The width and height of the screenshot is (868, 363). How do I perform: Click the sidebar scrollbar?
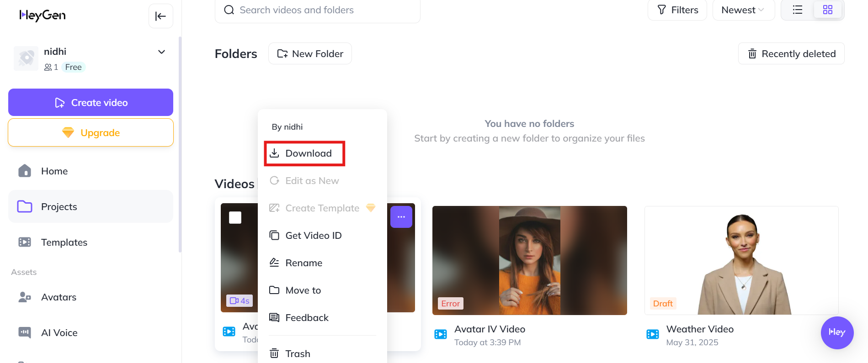(x=180, y=144)
